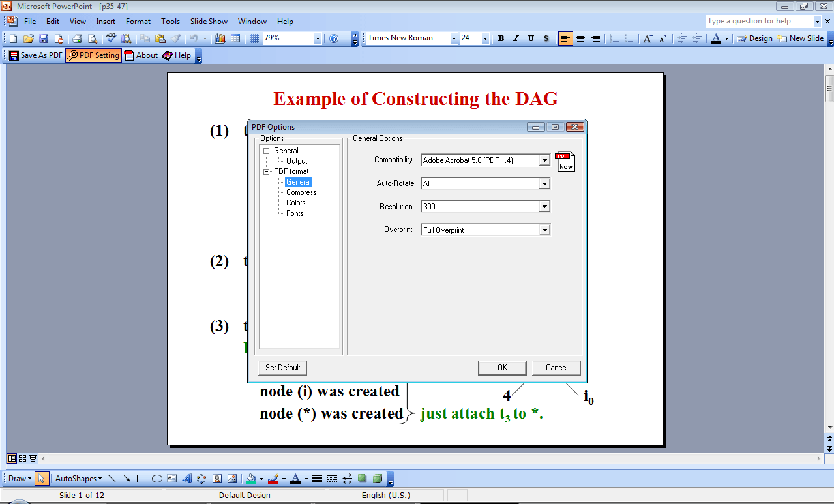The image size is (834, 504).
Task: Center-align the text
Action: [x=580, y=38]
